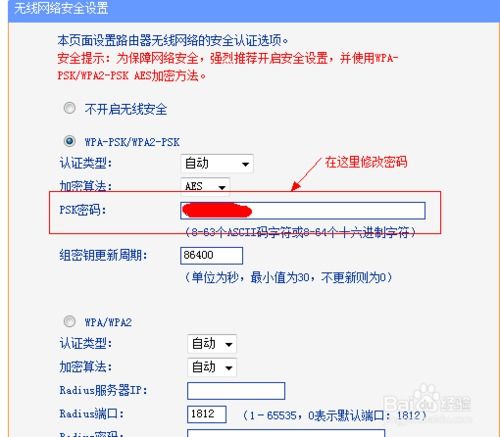The image size is (500, 437).
Task: Click the Radius服务器IP input box
Action: click(236, 391)
